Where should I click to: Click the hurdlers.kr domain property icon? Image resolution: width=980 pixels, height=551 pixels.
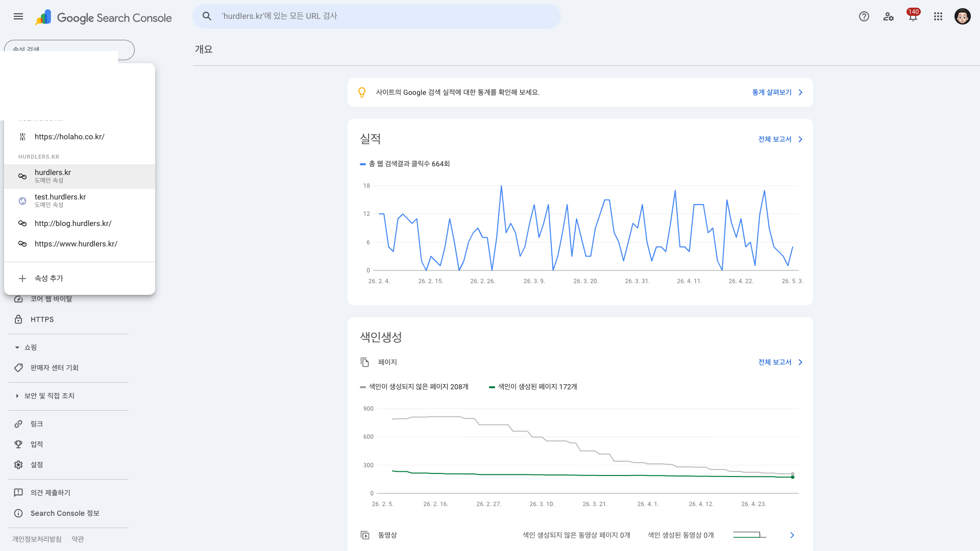point(22,177)
